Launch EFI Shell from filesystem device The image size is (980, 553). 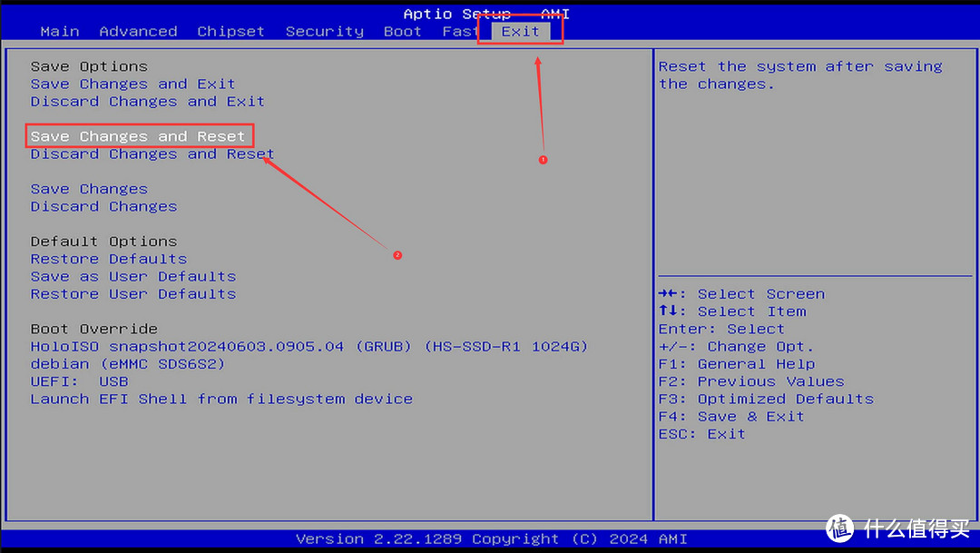point(221,400)
